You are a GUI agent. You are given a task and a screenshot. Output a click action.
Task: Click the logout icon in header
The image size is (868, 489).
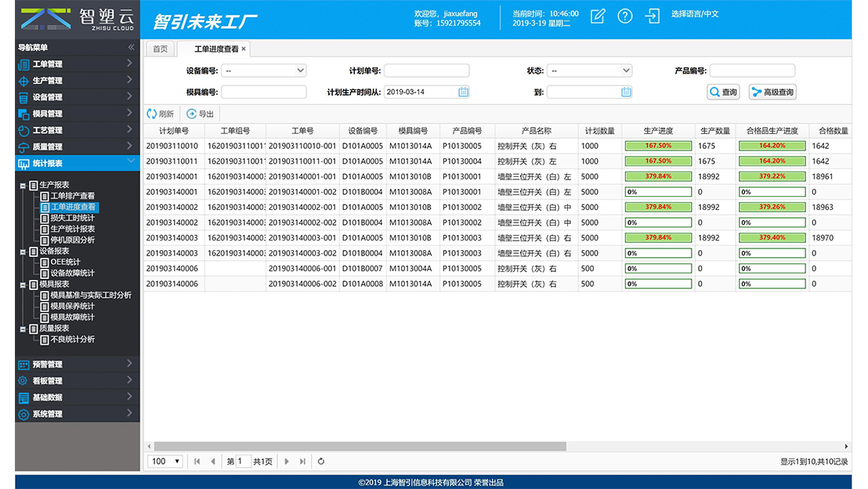652,16
